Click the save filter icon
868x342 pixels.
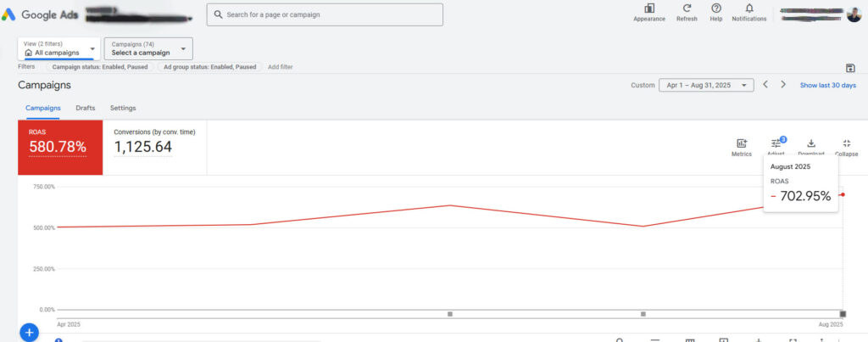click(850, 68)
